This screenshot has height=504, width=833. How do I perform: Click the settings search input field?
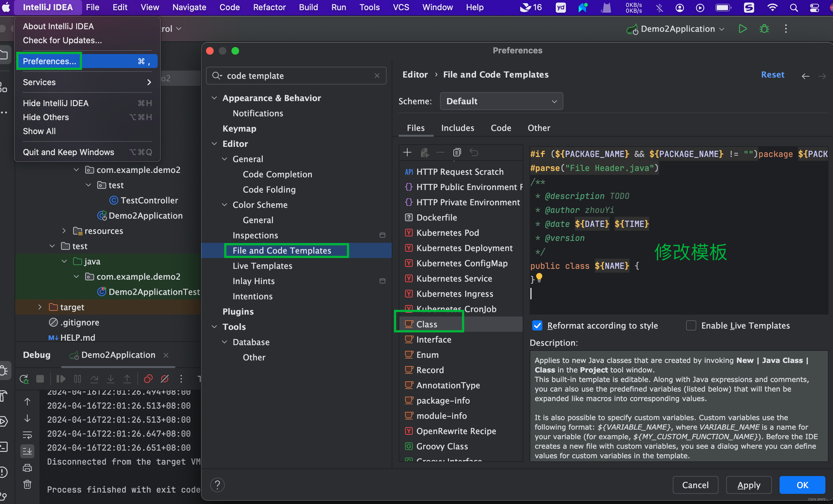296,76
